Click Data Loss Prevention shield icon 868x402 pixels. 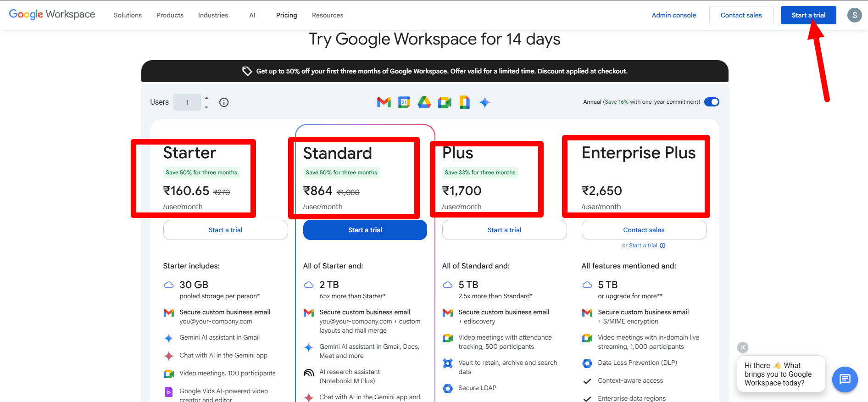tap(587, 363)
